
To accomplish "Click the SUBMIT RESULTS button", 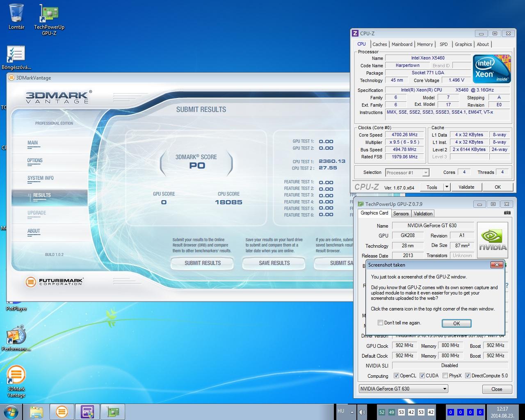I will 203,263.
